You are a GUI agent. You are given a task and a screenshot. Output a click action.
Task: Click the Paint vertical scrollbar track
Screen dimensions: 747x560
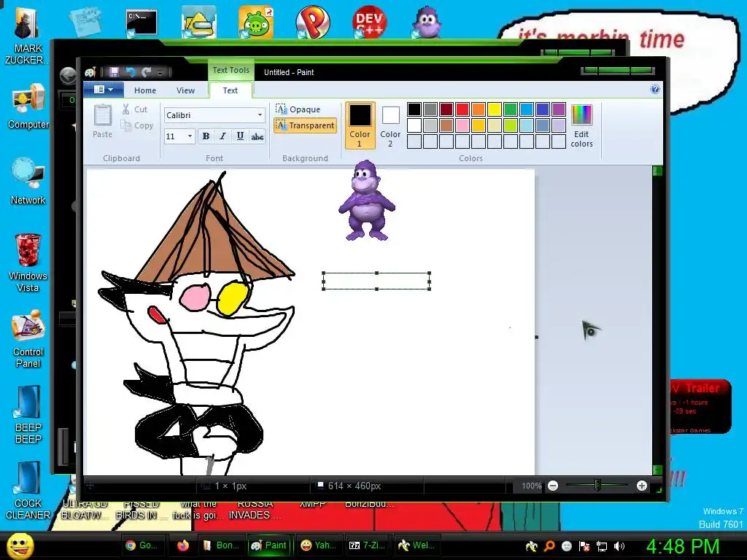(657, 321)
